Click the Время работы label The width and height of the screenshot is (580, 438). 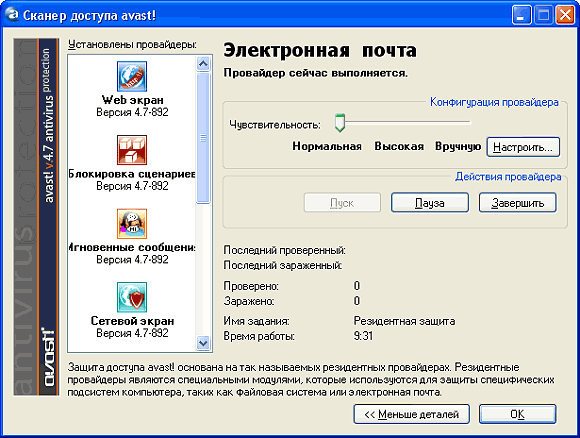click(x=259, y=336)
